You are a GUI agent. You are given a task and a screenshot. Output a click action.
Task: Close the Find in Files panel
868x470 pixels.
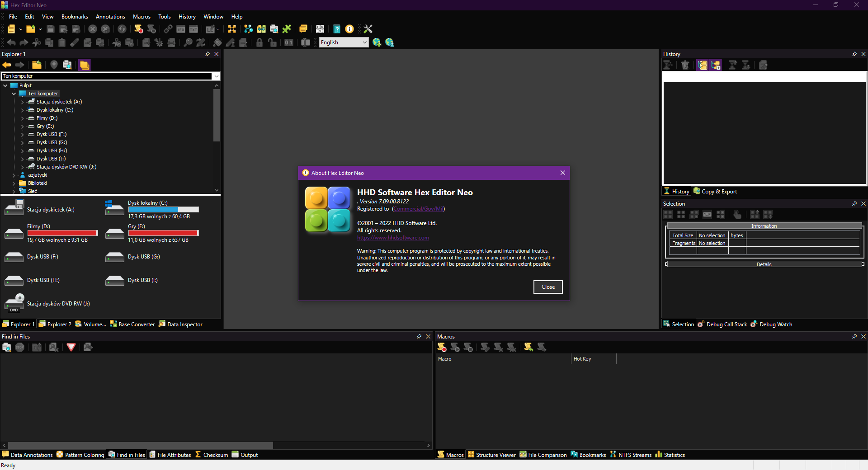[x=428, y=336]
